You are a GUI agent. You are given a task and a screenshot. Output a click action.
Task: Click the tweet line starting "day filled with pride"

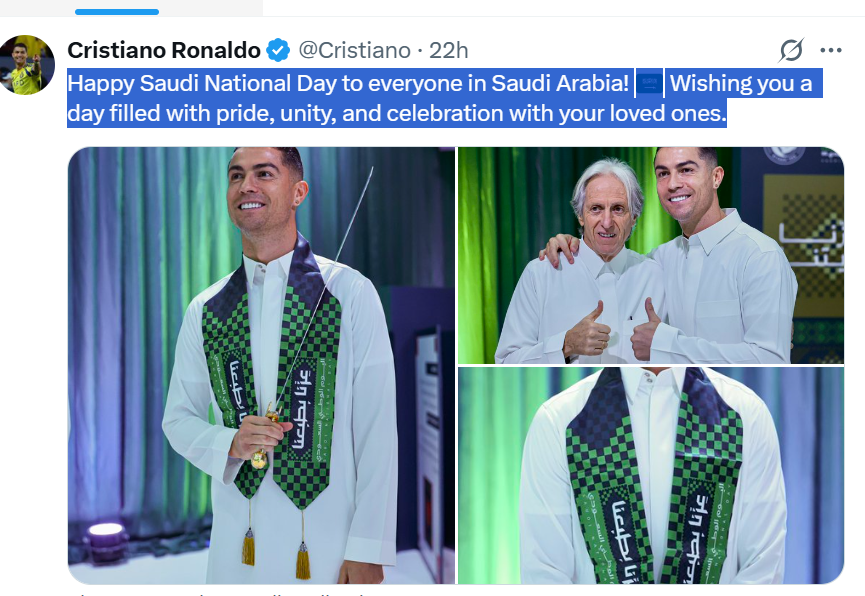396,114
